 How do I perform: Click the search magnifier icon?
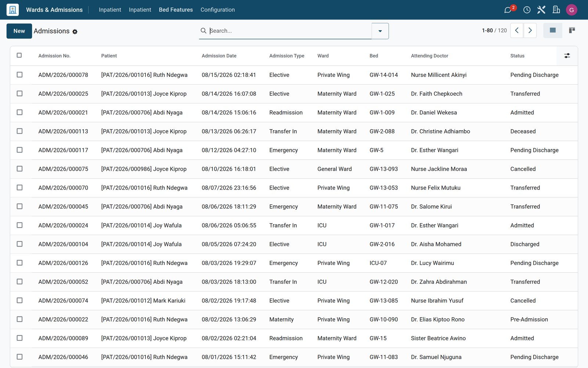(203, 31)
